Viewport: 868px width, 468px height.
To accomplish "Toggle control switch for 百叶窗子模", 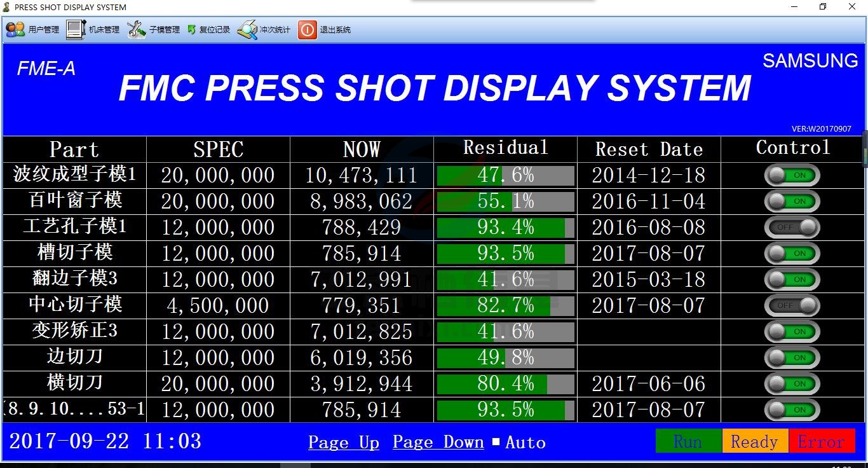I will 792,202.
